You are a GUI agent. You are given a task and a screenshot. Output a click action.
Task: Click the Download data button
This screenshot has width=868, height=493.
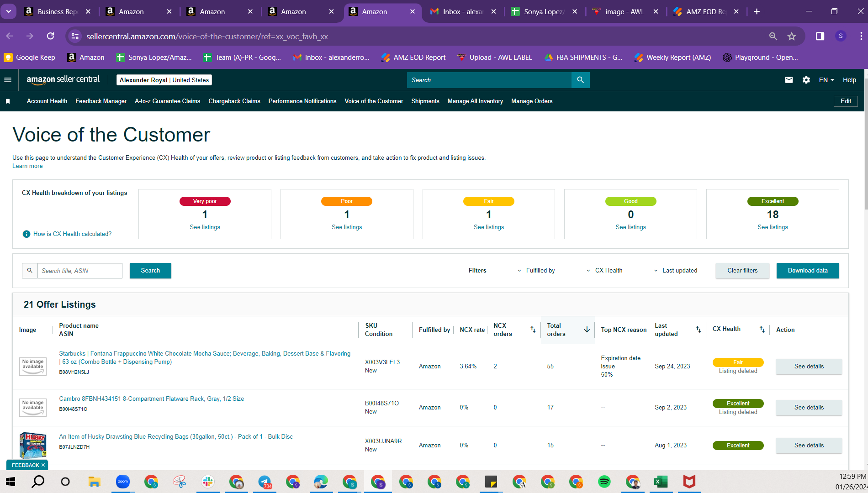(808, 271)
